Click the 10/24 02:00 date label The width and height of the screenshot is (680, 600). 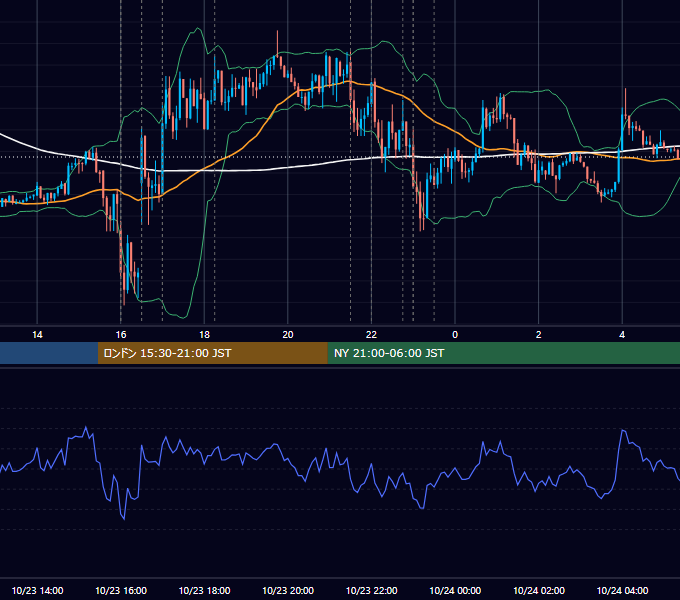(539, 590)
